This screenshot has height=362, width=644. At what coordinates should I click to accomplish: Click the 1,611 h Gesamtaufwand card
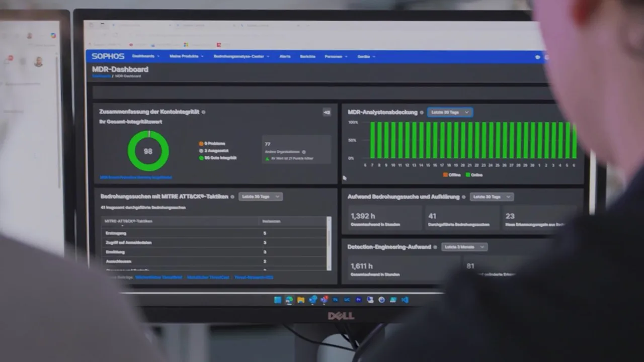coord(403,269)
